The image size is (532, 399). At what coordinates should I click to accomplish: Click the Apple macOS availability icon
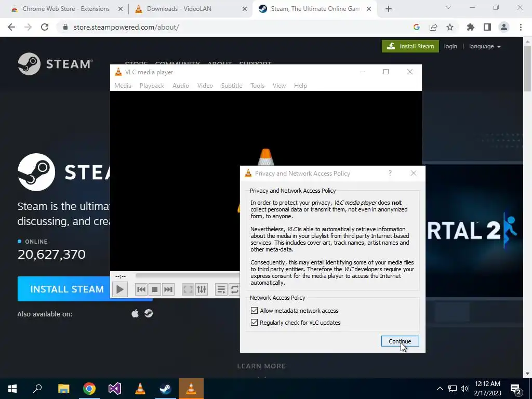(x=135, y=313)
